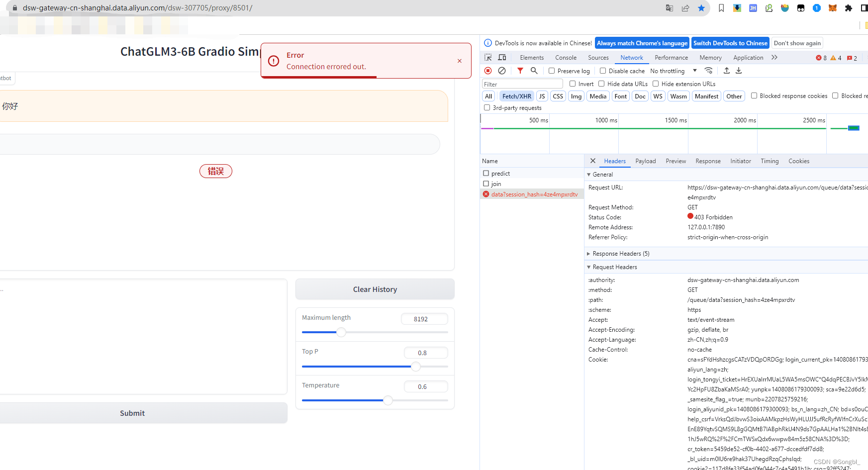This screenshot has width=868, height=470.
Task: Click Don't show again button
Action: point(797,43)
